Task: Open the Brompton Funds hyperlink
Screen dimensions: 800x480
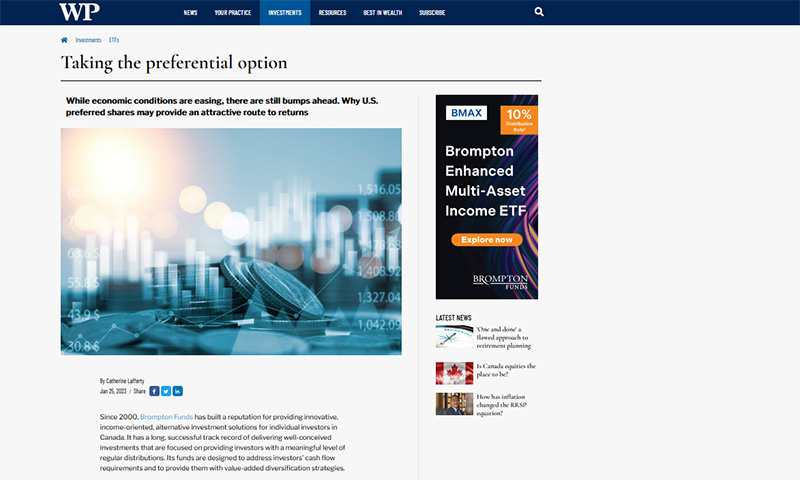Action: tap(166, 417)
